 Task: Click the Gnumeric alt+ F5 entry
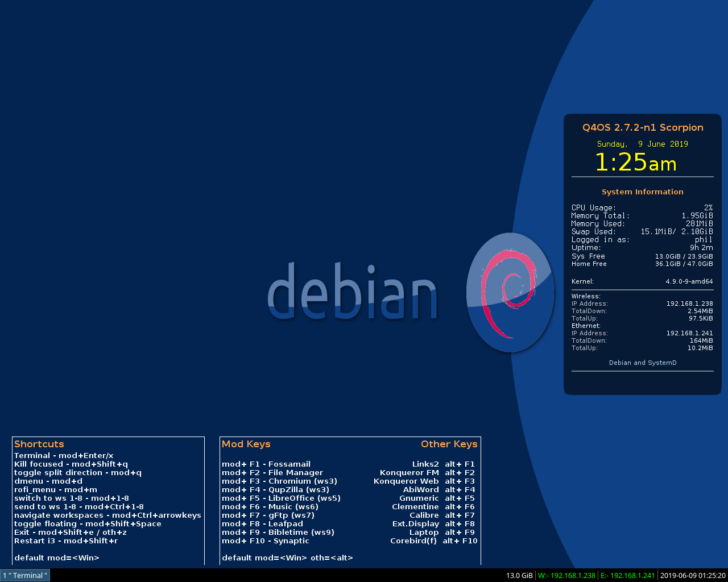coord(437,498)
